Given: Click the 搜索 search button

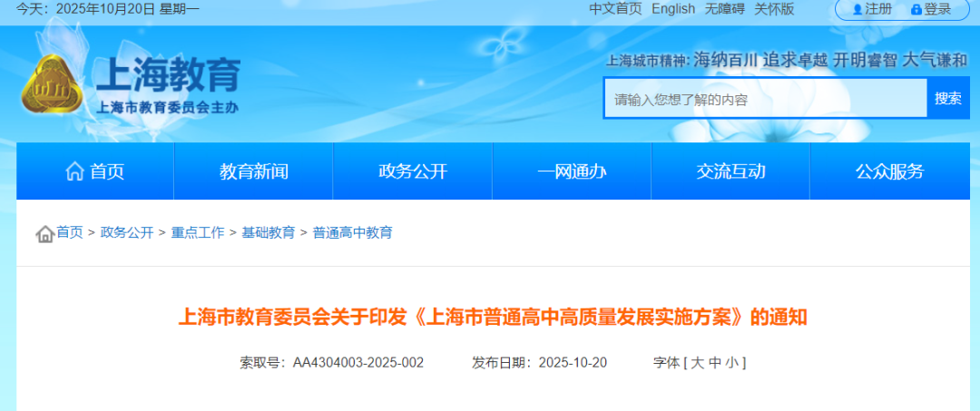Looking at the screenshot, I should click(x=947, y=98).
